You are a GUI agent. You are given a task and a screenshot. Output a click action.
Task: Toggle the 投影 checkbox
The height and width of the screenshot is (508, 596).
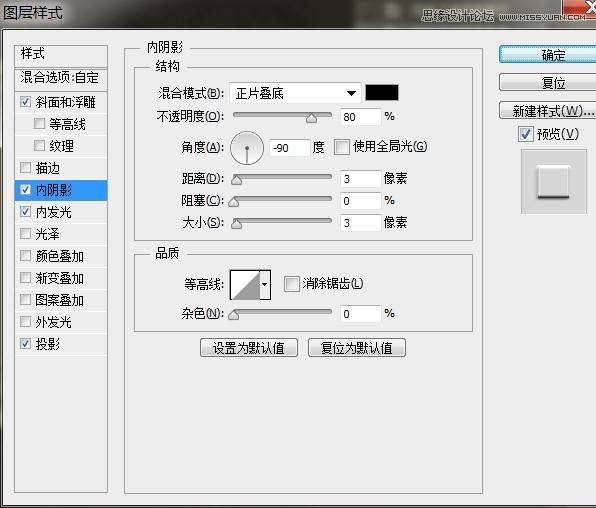coord(25,344)
